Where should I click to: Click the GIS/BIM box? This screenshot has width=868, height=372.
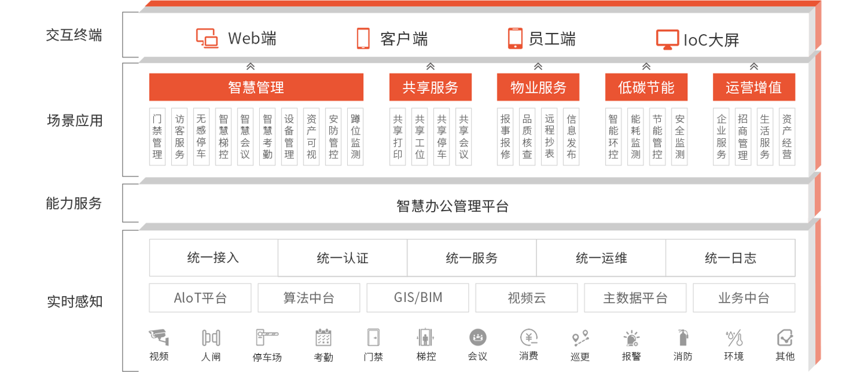point(418,298)
